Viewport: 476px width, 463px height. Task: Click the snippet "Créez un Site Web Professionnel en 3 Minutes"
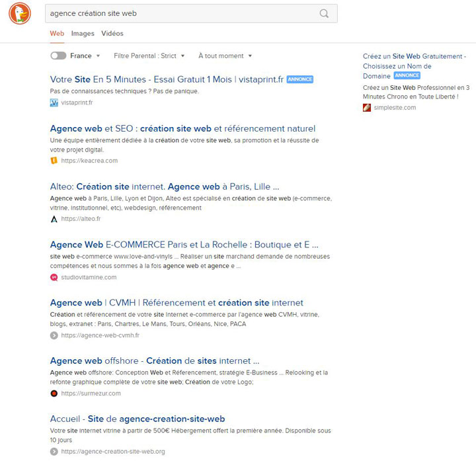tap(416, 92)
